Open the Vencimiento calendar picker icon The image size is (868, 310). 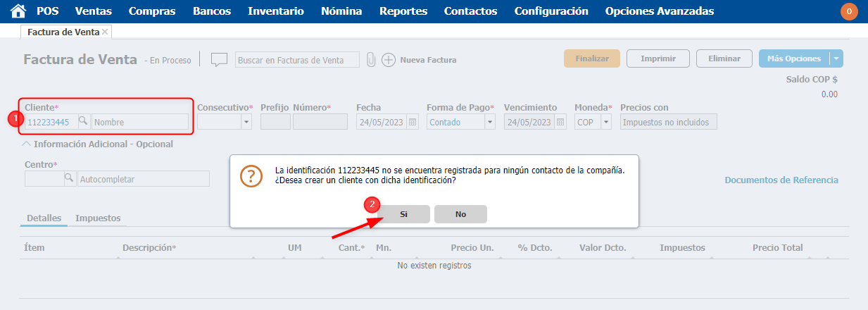click(560, 122)
